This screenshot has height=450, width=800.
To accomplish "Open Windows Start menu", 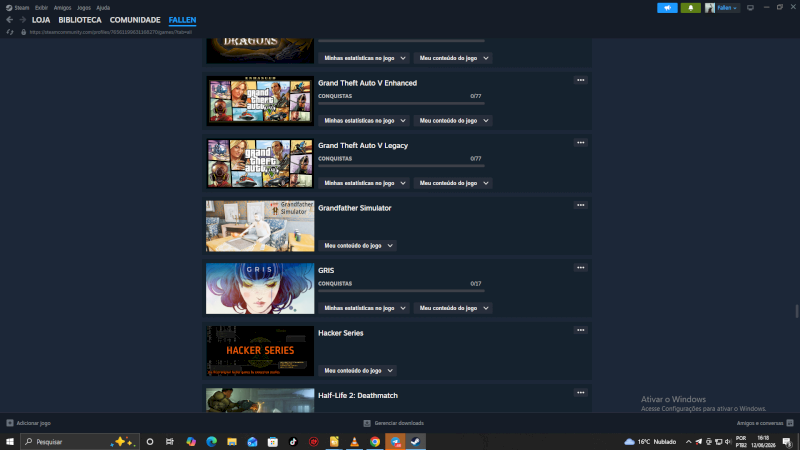I will [x=10, y=442].
